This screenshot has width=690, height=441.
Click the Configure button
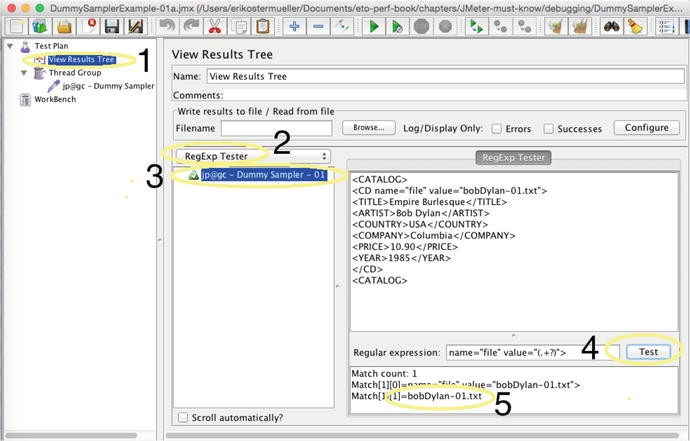tap(646, 128)
